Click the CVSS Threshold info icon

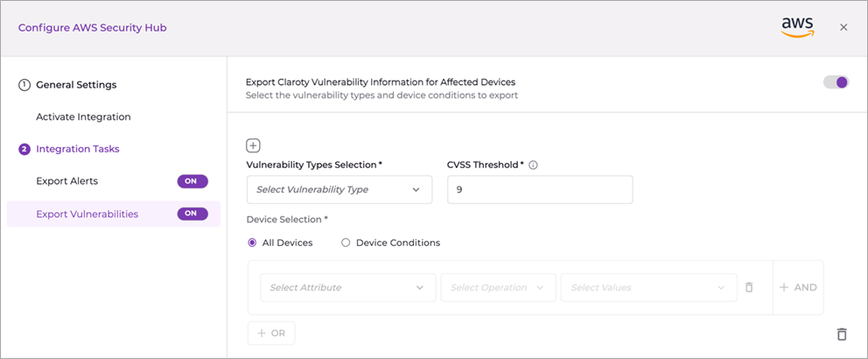[x=533, y=165]
